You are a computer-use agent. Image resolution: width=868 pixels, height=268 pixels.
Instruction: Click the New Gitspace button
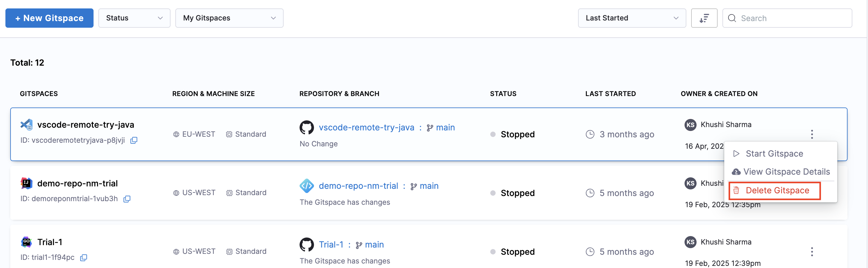(x=50, y=18)
